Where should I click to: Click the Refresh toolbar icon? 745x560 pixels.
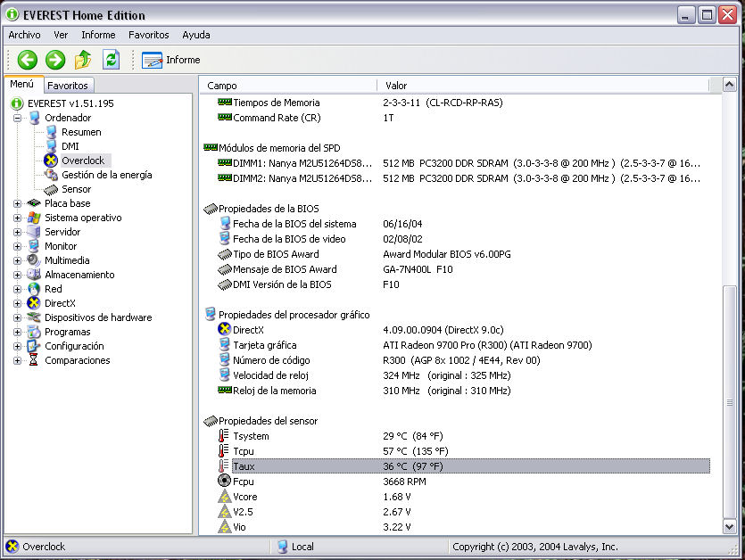(x=111, y=60)
